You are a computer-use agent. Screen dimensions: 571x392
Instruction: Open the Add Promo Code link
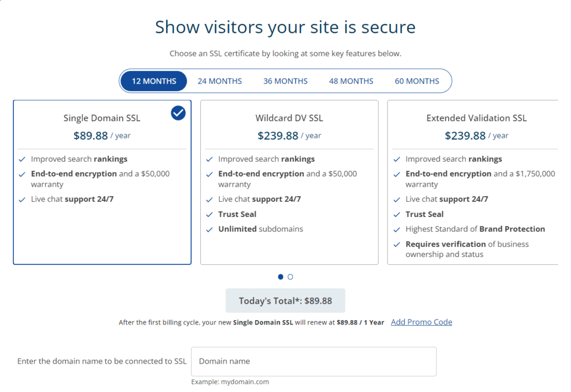tap(422, 322)
